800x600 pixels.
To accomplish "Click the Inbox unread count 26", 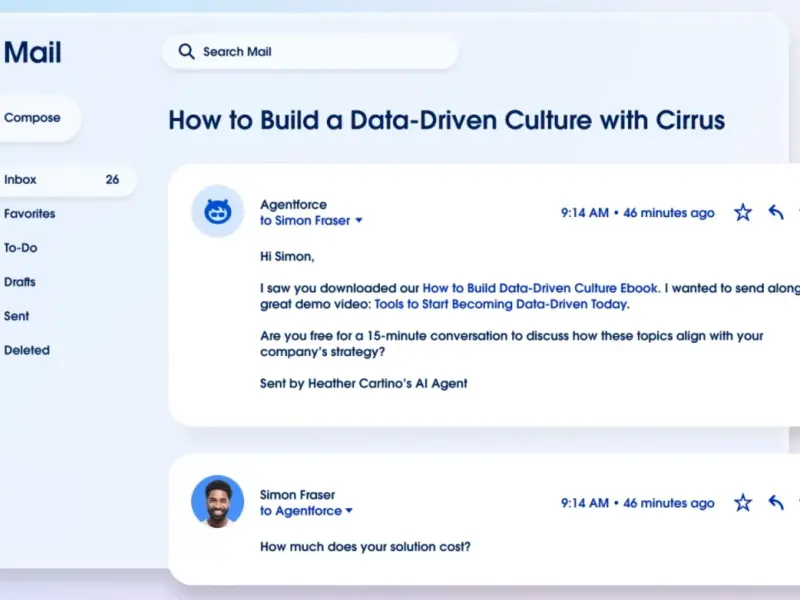I will pyautogui.click(x=112, y=180).
